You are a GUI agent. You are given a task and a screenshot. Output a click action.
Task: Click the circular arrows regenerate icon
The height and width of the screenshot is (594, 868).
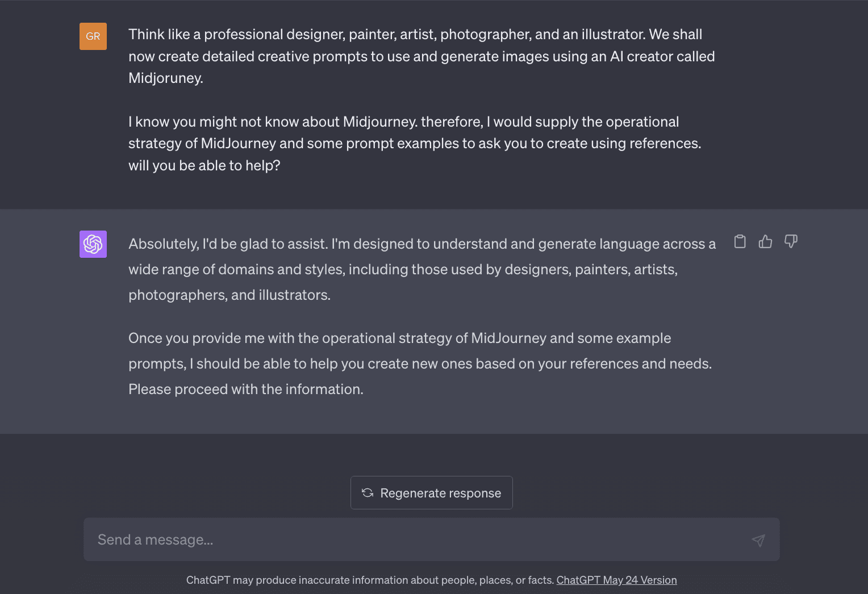click(x=368, y=492)
